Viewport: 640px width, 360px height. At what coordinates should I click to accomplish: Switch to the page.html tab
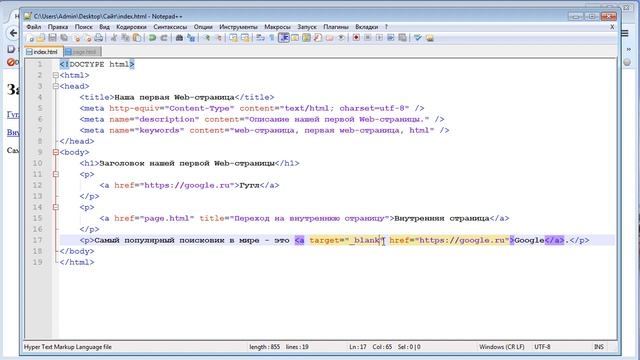point(82,52)
